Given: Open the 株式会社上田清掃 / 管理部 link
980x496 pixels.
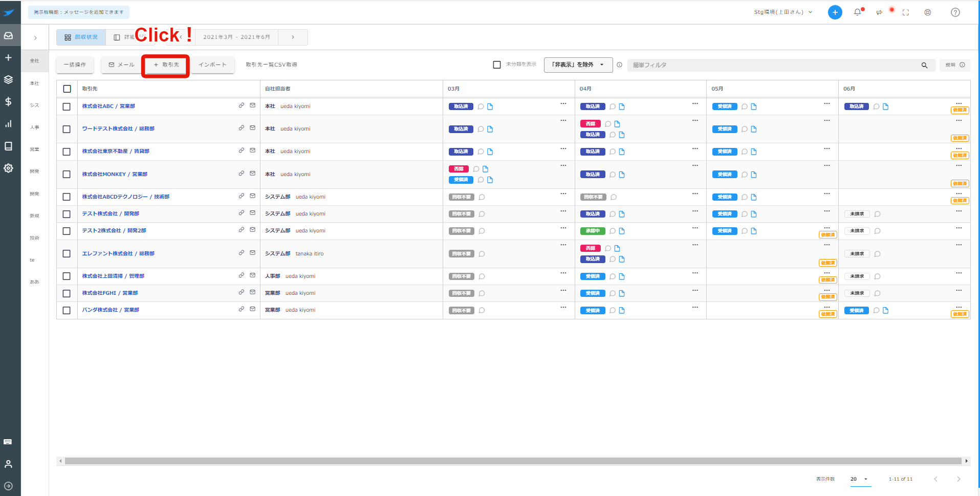Looking at the screenshot, I should coord(113,276).
